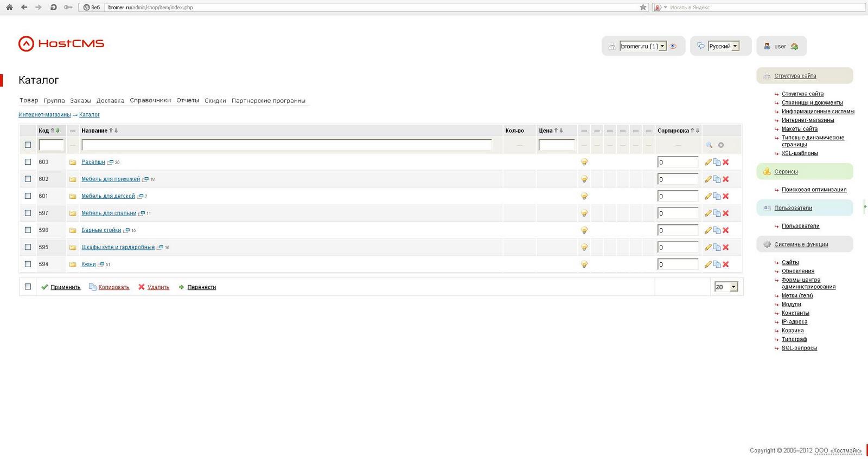Click the folder icon next to Кухни

pyautogui.click(x=73, y=264)
